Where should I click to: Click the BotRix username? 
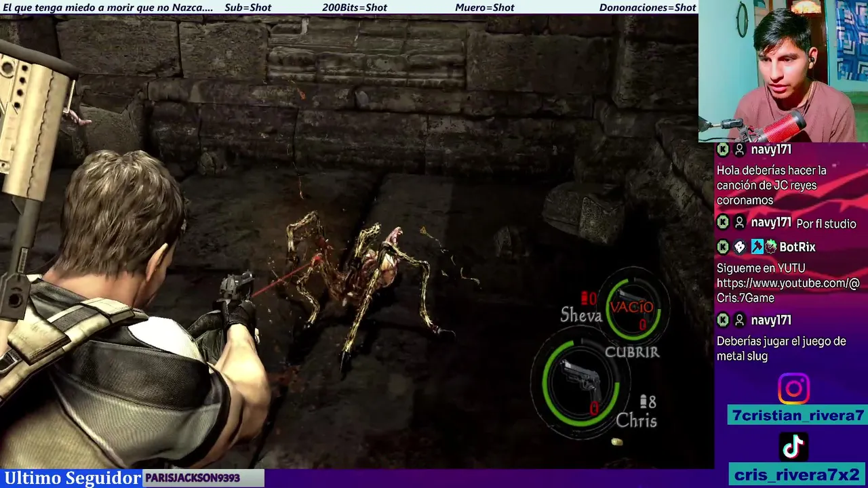coord(797,247)
